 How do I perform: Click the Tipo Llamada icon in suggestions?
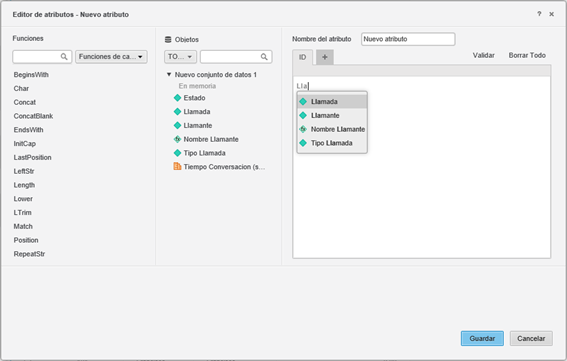click(303, 143)
